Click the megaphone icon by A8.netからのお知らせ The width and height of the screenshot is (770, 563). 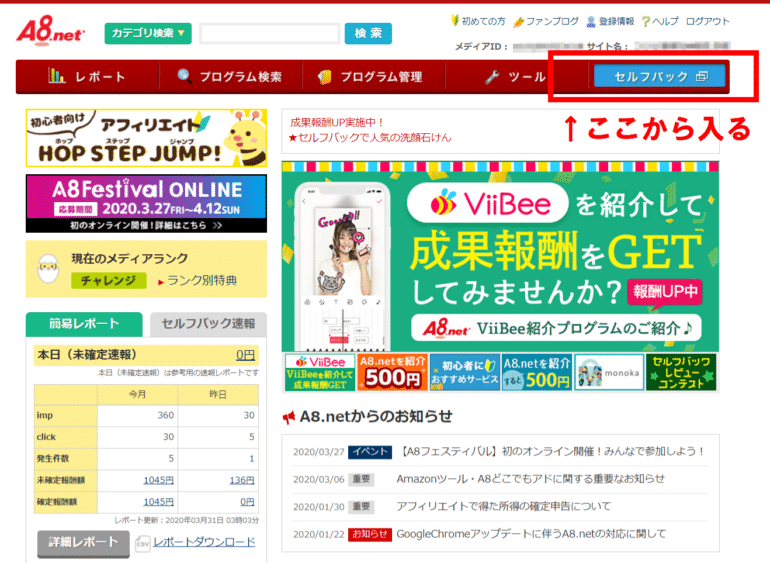[x=289, y=418]
